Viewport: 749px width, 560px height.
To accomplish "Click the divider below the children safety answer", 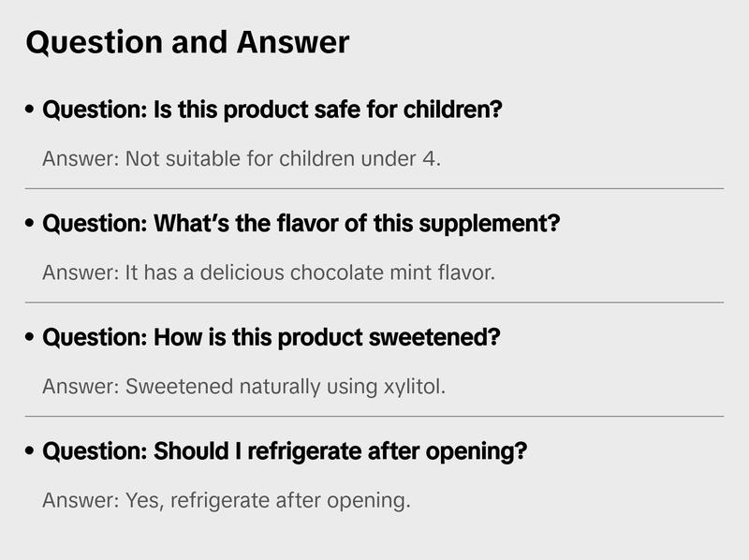I will pos(374,188).
